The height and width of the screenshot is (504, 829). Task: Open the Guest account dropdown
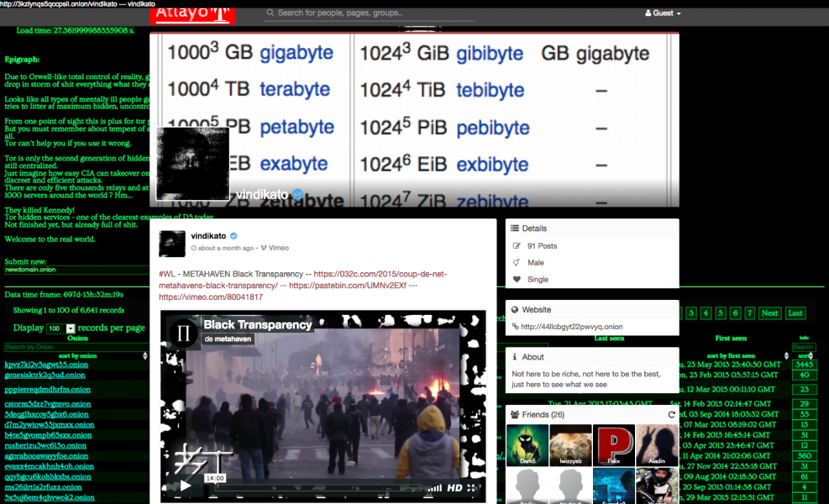pyautogui.click(x=662, y=13)
